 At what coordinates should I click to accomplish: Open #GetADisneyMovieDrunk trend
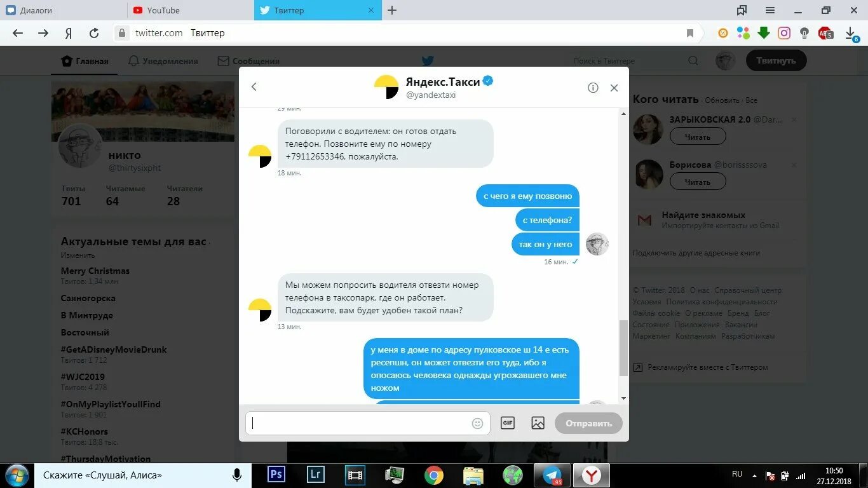coord(114,349)
